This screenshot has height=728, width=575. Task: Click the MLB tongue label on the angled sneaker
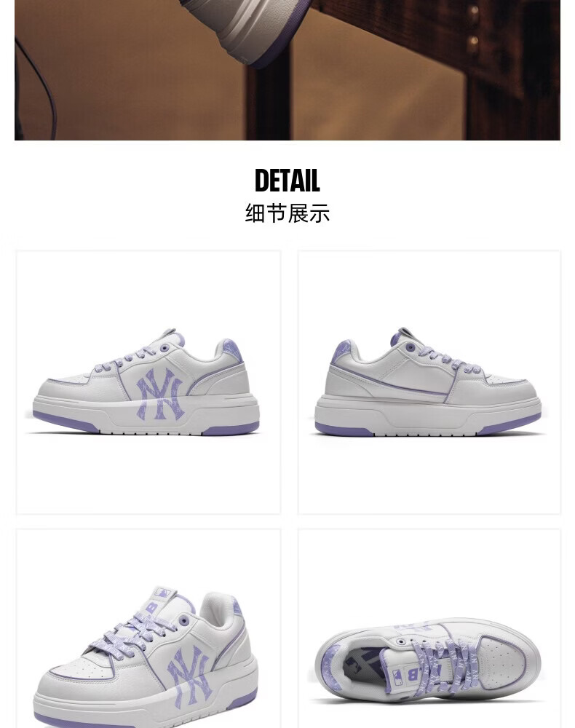click(x=162, y=594)
